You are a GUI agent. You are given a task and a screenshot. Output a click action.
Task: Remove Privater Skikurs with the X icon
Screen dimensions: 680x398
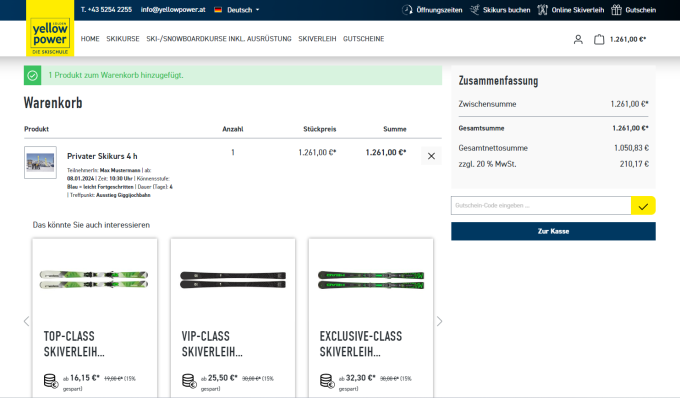[431, 156]
